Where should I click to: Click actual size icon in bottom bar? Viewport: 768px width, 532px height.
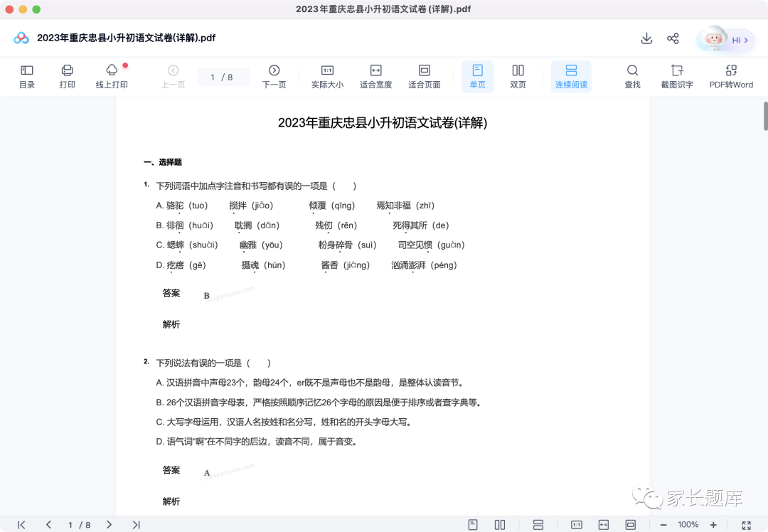click(x=577, y=525)
